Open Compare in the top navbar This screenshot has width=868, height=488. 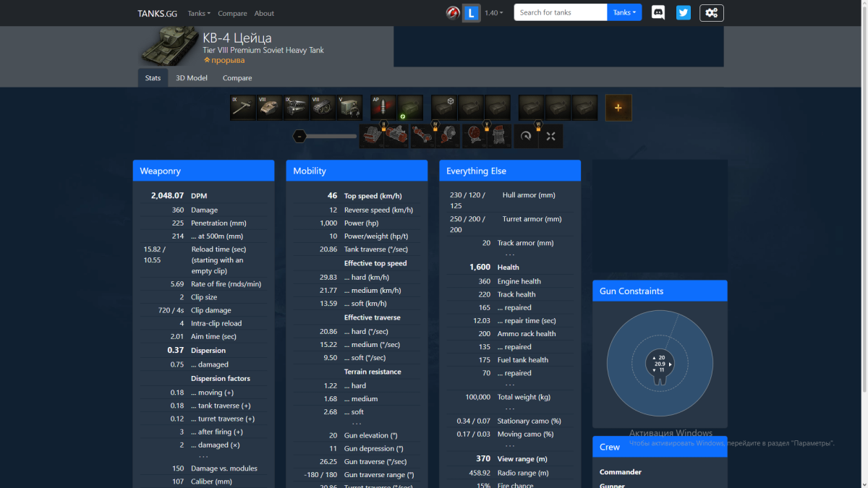tap(232, 13)
